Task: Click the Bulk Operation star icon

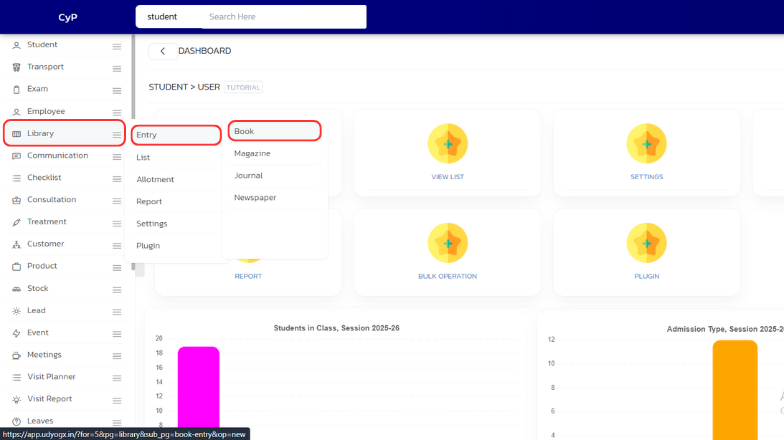Action: click(x=448, y=243)
